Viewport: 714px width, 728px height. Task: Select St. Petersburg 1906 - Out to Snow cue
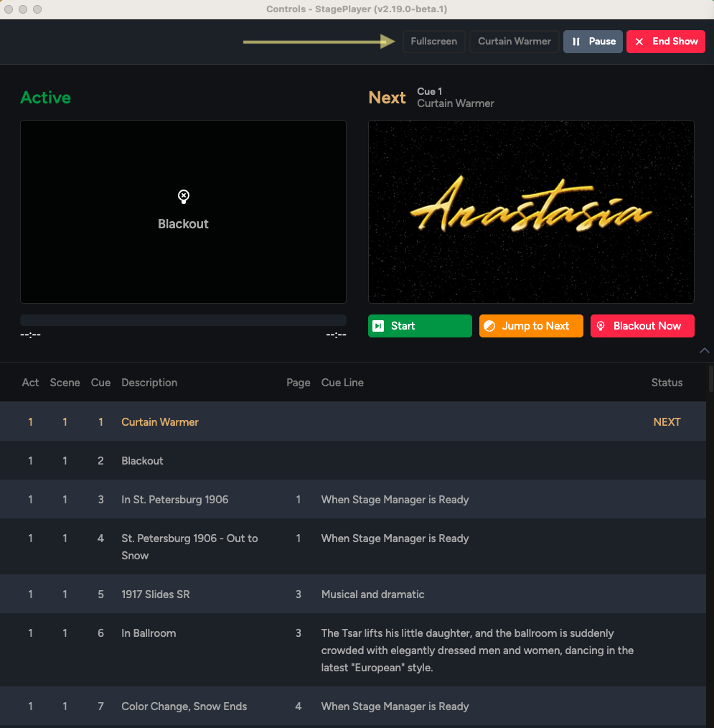(353, 546)
